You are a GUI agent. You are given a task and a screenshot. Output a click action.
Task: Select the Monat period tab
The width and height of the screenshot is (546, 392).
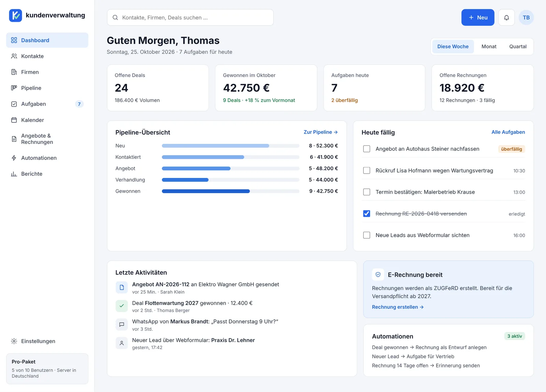489,46
